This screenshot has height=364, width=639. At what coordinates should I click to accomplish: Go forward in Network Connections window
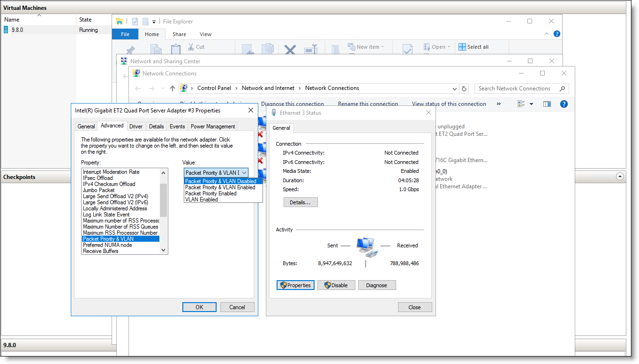pos(152,88)
